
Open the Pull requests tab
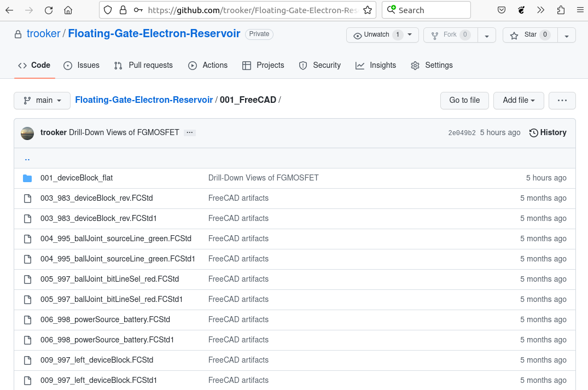[x=143, y=66]
